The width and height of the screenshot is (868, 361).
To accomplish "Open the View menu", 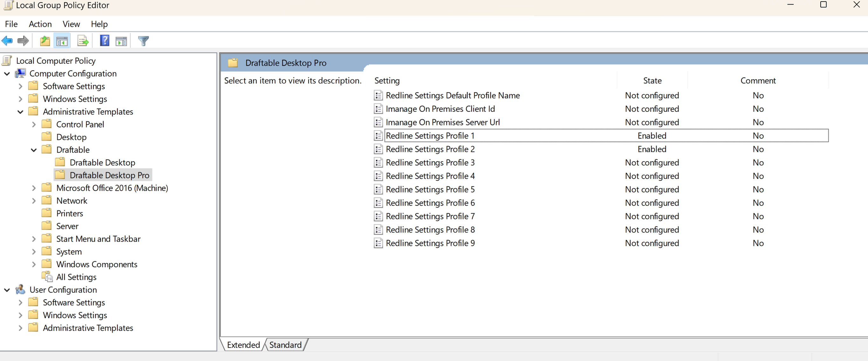I will (x=71, y=24).
